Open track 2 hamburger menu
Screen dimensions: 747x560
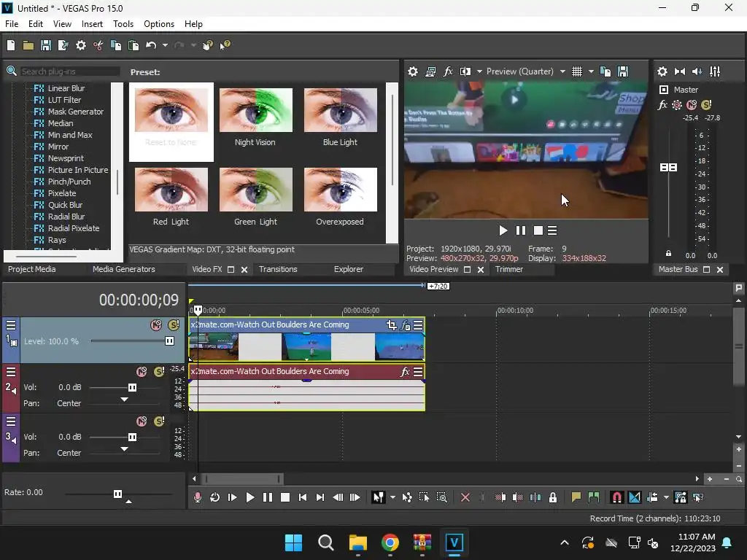point(11,372)
